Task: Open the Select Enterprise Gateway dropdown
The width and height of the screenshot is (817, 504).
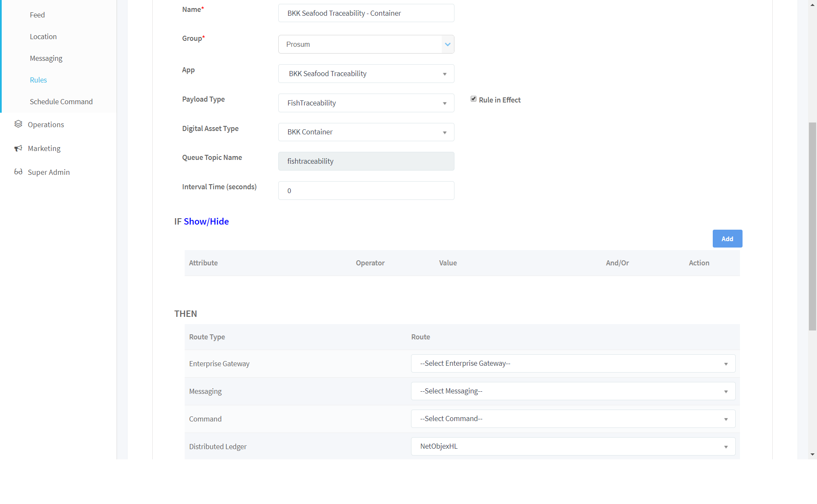Action: [x=573, y=364]
